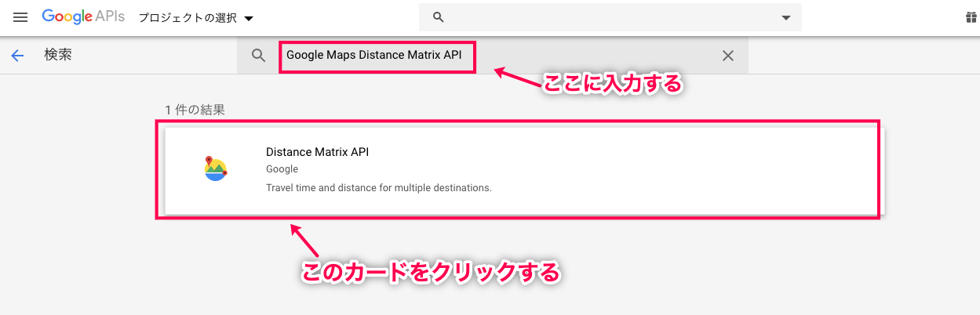Click the gift icon in the top bar
The image size is (980, 315).
click(971, 17)
